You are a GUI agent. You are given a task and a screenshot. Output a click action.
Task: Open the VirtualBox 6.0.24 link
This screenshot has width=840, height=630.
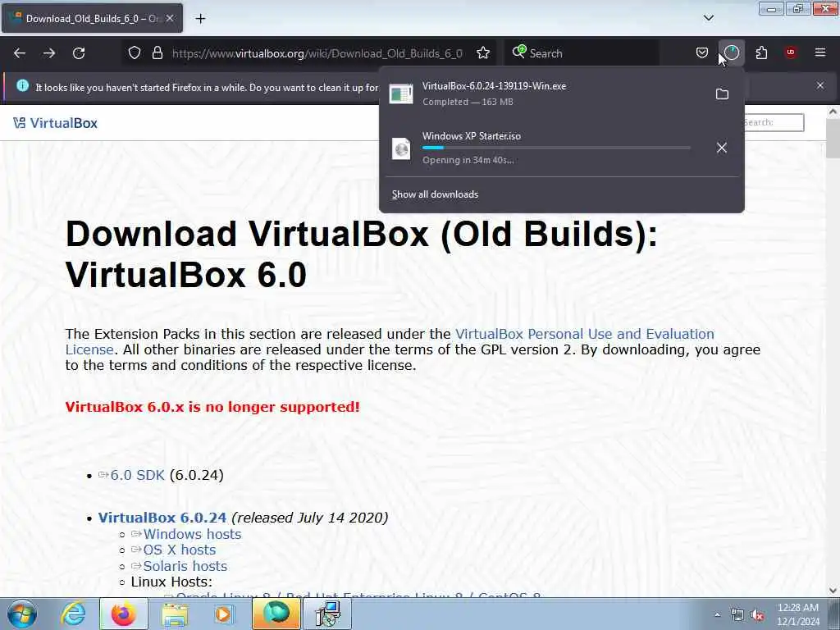pos(162,518)
